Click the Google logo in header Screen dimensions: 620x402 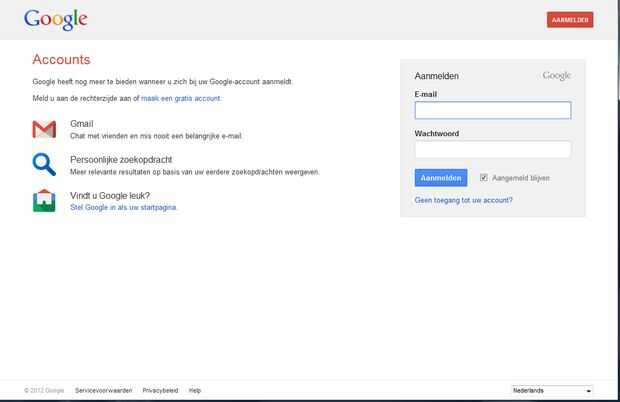pyautogui.click(x=56, y=20)
